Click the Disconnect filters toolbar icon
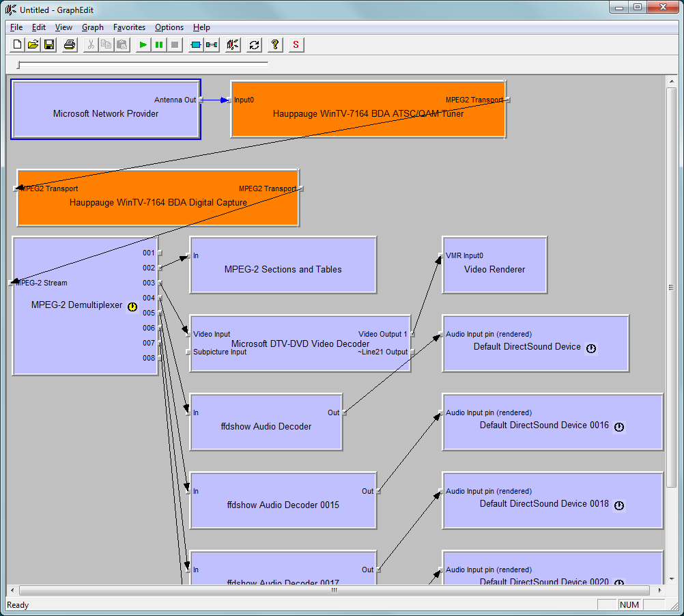Viewport: 684px width, 616px height. tap(212, 44)
